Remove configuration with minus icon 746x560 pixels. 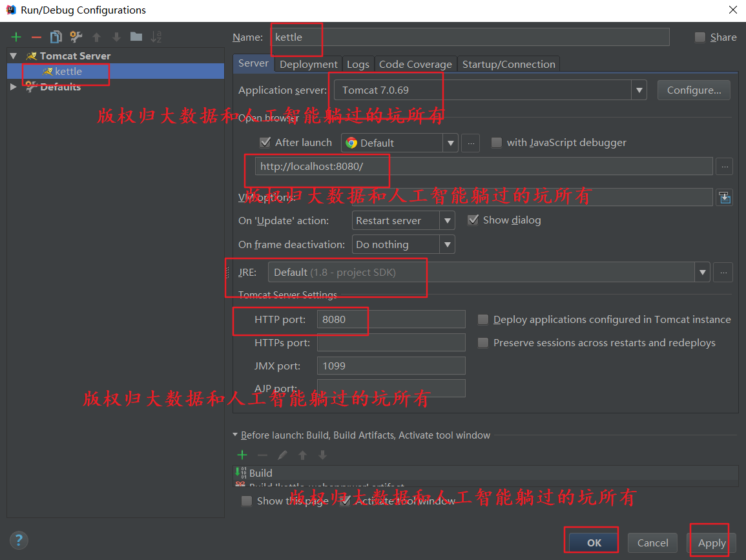pyautogui.click(x=36, y=37)
